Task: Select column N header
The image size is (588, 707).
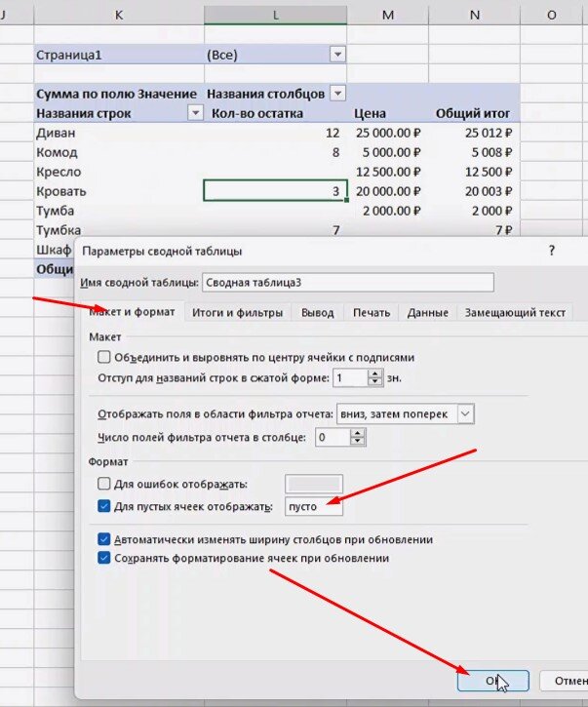Action: click(x=474, y=15)
